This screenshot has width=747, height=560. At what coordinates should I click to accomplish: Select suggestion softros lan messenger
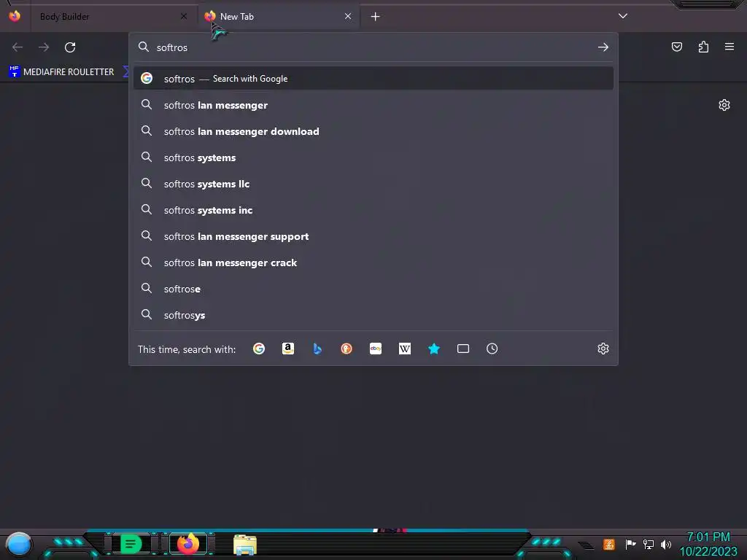point(373,105)
